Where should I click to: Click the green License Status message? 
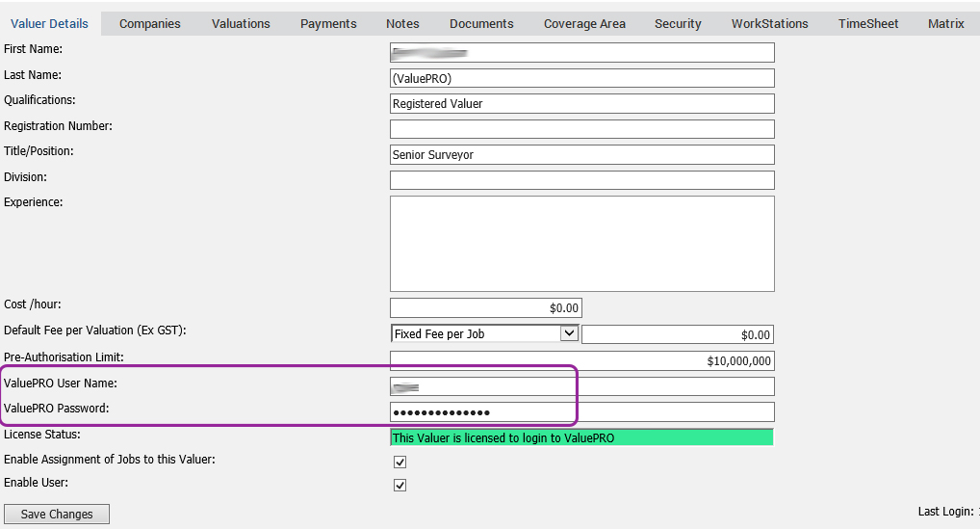pos(581,437)
